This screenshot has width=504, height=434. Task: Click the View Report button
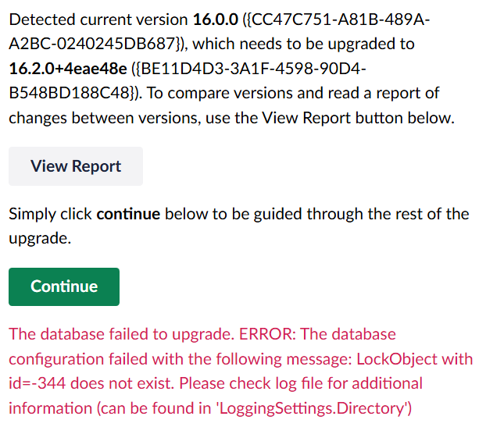click(x=76, y=166)
